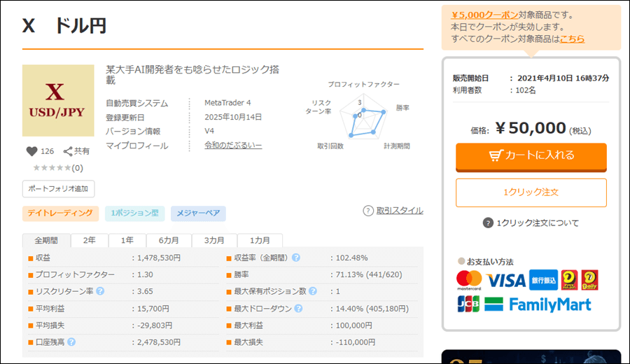Click help icon next to 口座残高
Viewport: 630px width, 364px height.
click(x=71, y=342)
